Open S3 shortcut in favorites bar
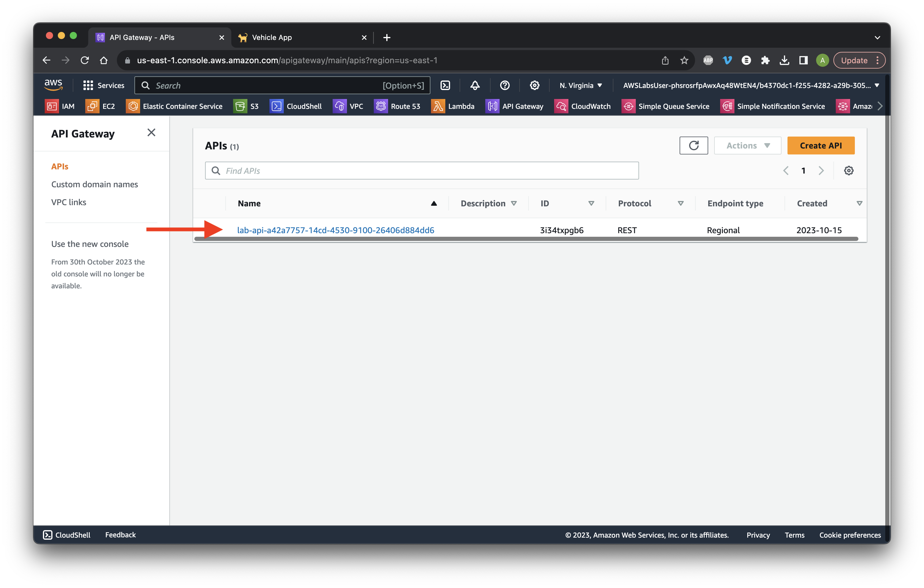Viewport: 924px width, 588px height. pos(246,106)
